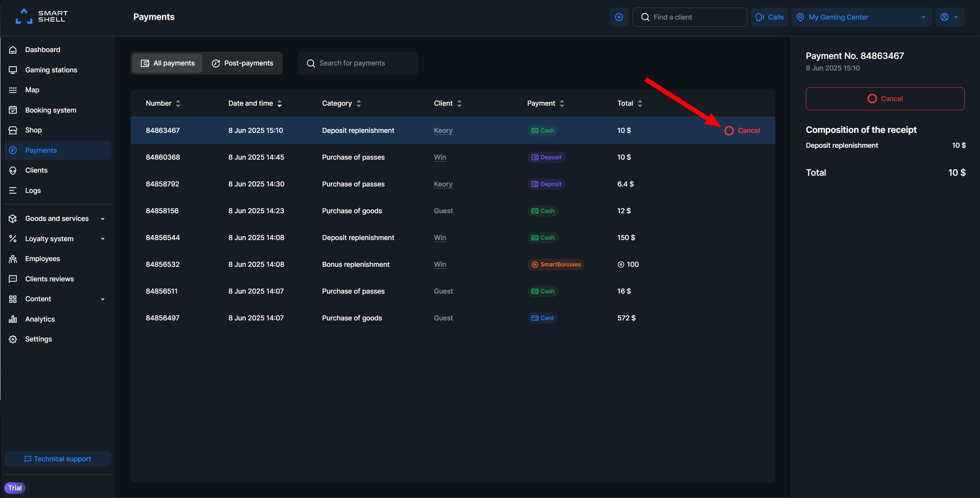
Task: Click the Trial badge
Action: click(15, 488)
